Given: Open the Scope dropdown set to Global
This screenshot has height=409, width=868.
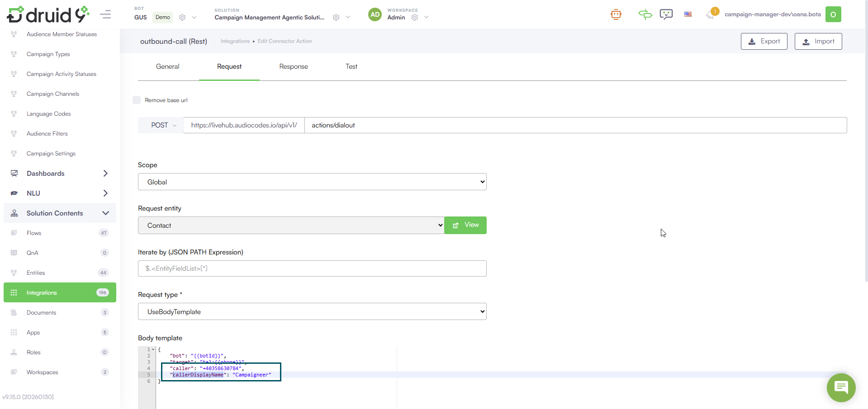Looking at the screenshot, I should (312, 182).
